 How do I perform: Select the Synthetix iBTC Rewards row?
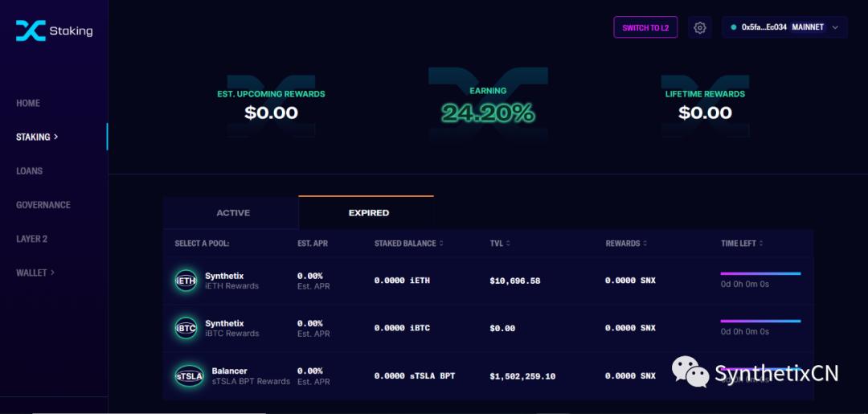(x=488, y=328)
